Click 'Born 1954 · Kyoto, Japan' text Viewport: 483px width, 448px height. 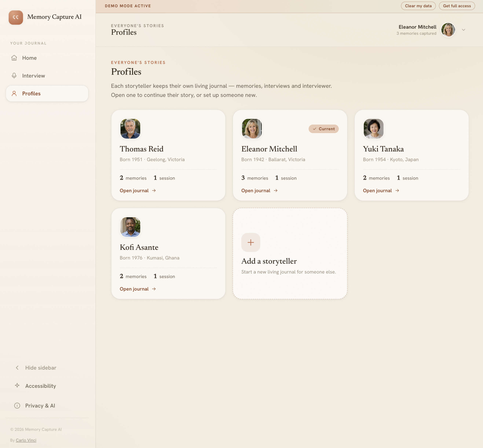point(391,160)
